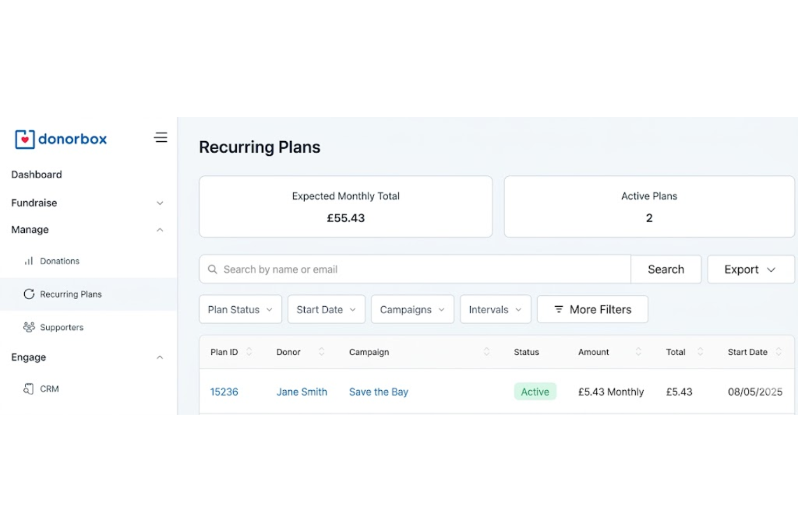Select the CRM icon under Engage
Screen dimensions: 798x532
click(28, 389)
